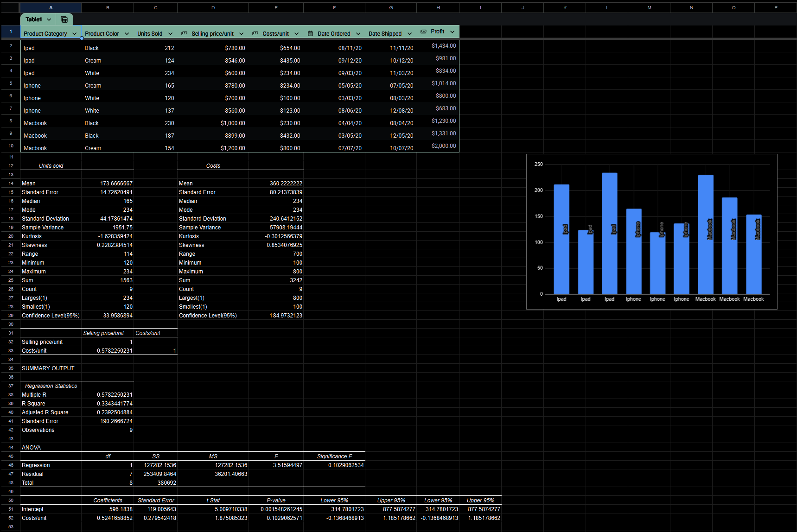Click the Residual row label
The image size is (797, 532).
click(x=32, y=474)
